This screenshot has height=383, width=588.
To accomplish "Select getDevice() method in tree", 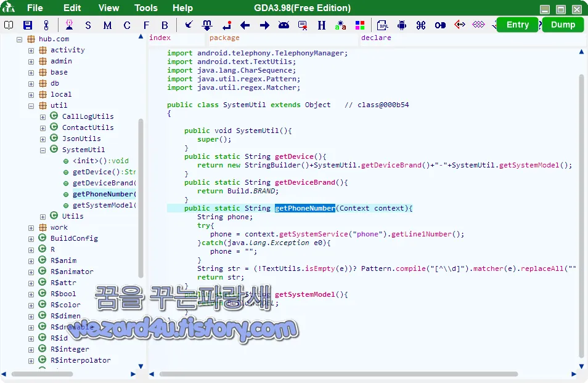I will 104,172.
